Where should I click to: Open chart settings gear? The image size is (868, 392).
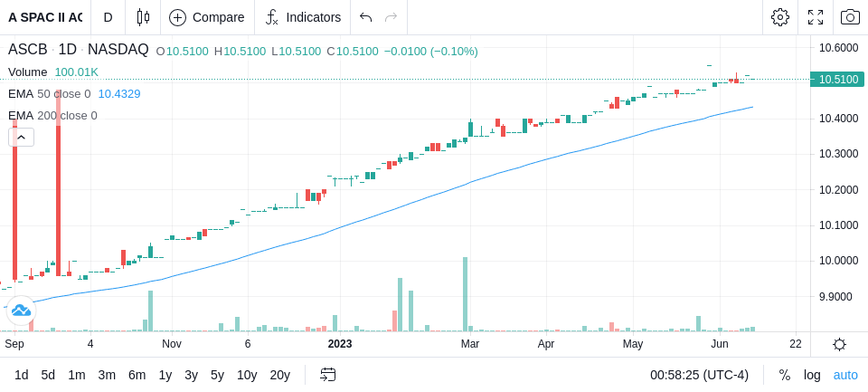point(780,17)
